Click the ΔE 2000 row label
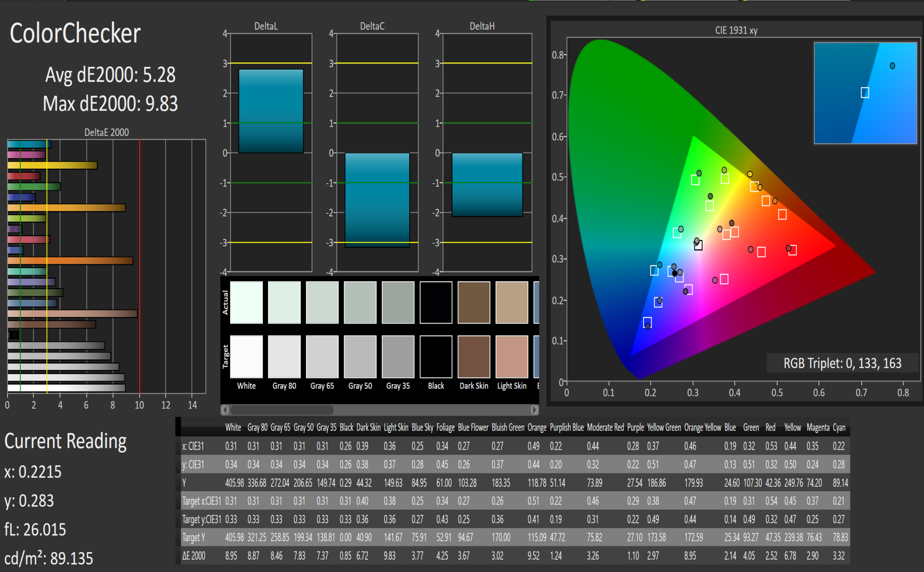Image resolution: width=924 pixels, height=572 pixels. [x=193, y=556]
